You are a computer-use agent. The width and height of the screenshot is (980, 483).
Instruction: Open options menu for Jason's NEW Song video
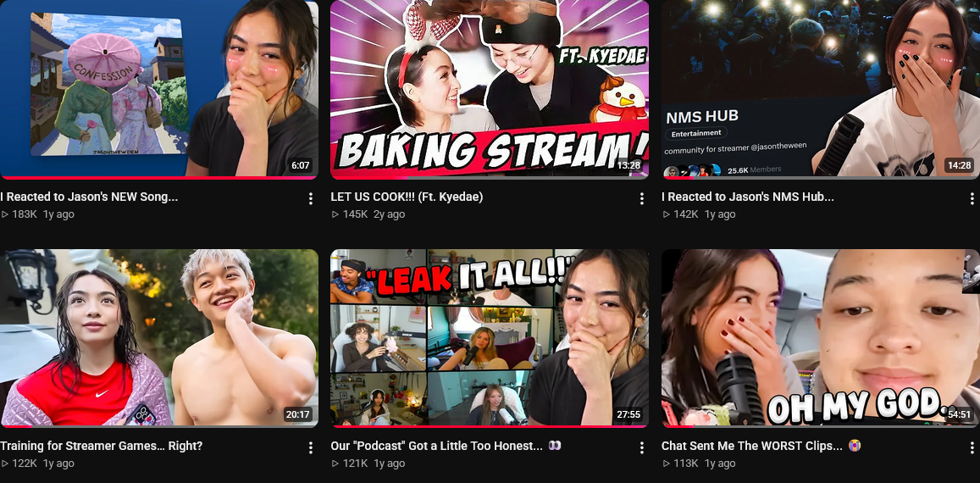coord(311,198)
